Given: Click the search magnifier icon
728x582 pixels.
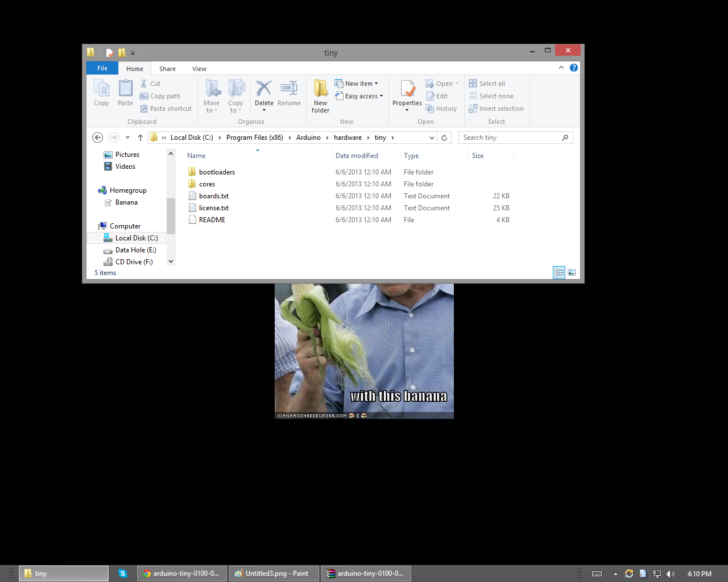Looking at the screenshot, I should pos(565,138).
